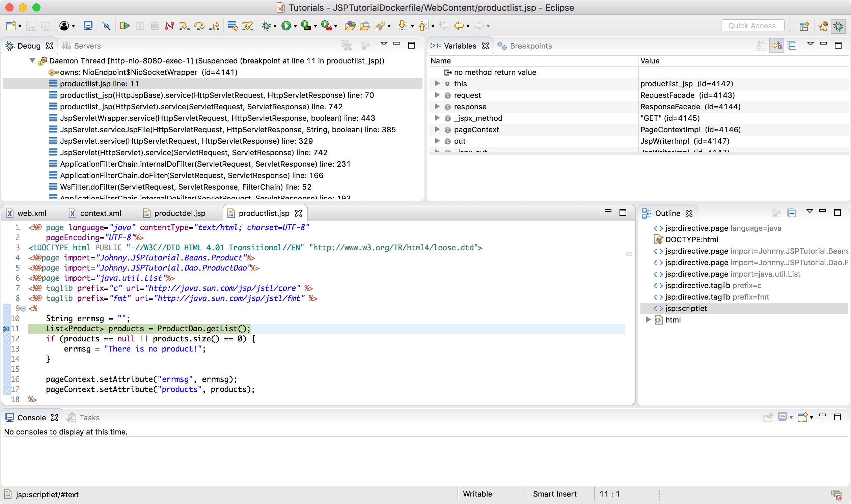Screen dimensions: 851x504
Task: Click the Step Into toolbar icon
Action: pyautogui.click(x=184, y=26)
